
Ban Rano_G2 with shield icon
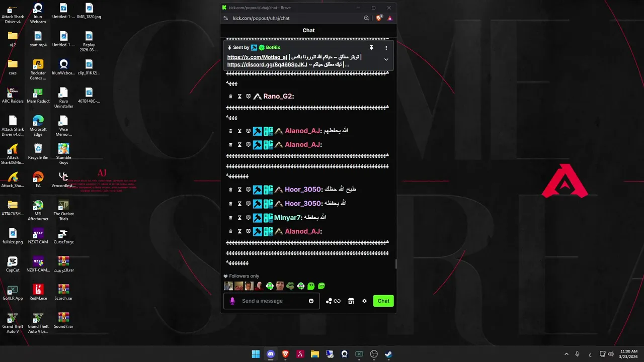click(248, 96)
